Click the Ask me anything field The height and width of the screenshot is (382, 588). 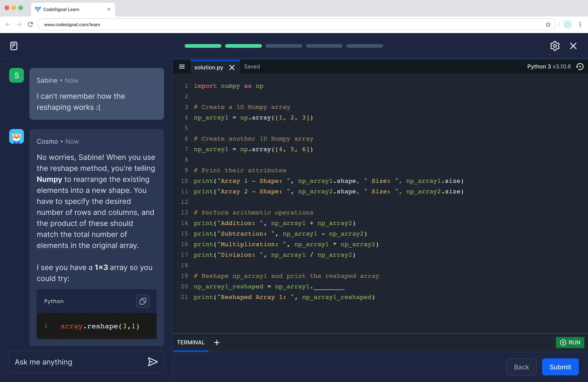(x=74, y=362)
